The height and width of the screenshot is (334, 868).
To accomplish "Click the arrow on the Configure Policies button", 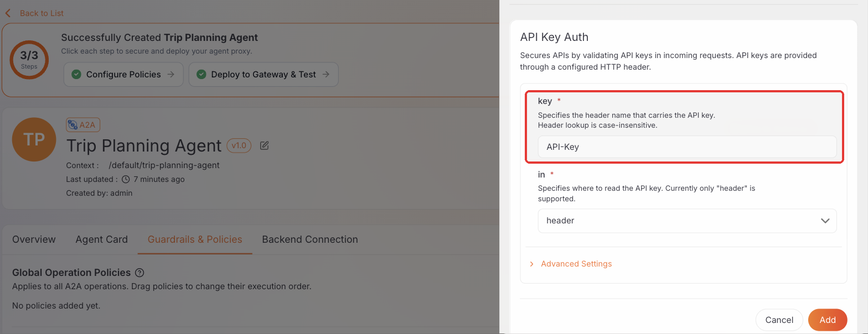I will tap(171, 74).
